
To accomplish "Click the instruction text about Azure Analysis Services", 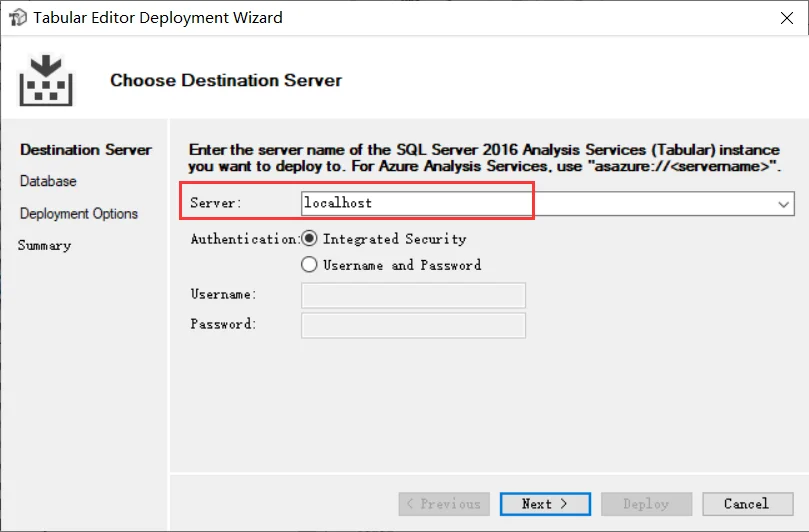I will 484,158.
